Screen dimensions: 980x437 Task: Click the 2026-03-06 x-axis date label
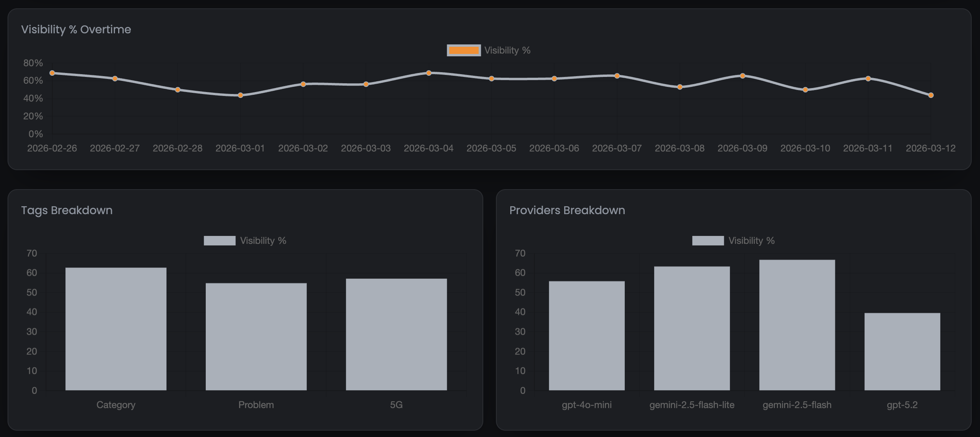(x=554, y=148)
